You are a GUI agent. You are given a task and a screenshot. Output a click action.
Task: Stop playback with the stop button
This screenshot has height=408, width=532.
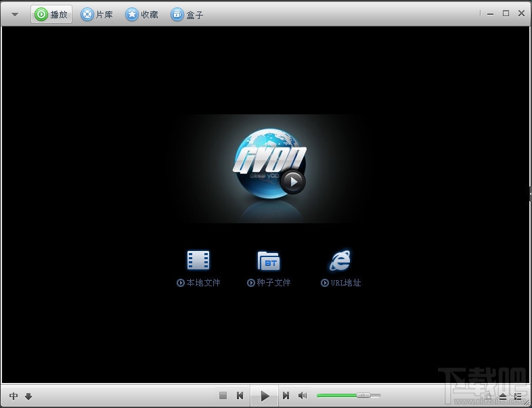(x=223, y=395)
